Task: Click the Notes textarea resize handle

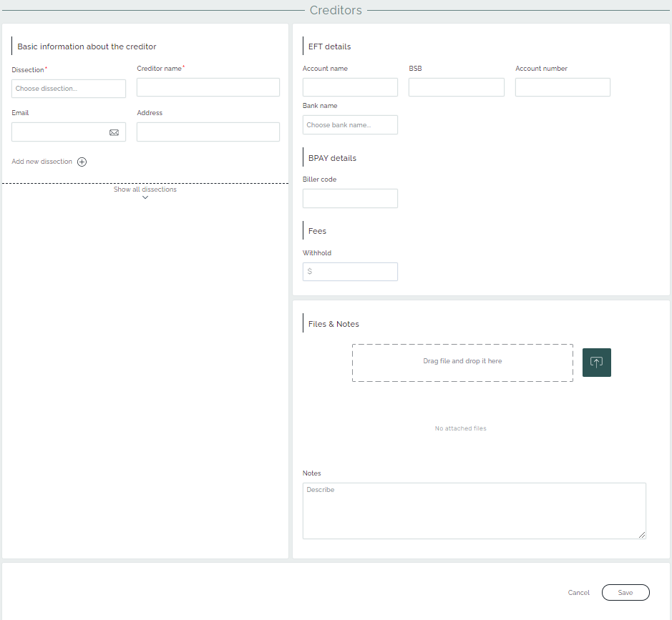Action: click(642, 535)
